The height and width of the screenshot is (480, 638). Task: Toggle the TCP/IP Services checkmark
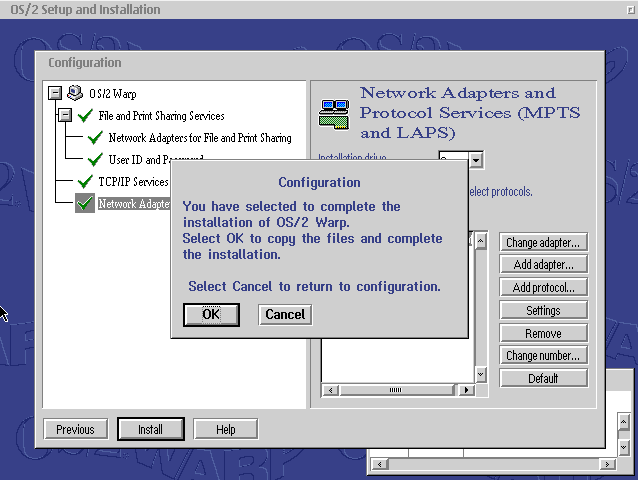coord(85,181)
